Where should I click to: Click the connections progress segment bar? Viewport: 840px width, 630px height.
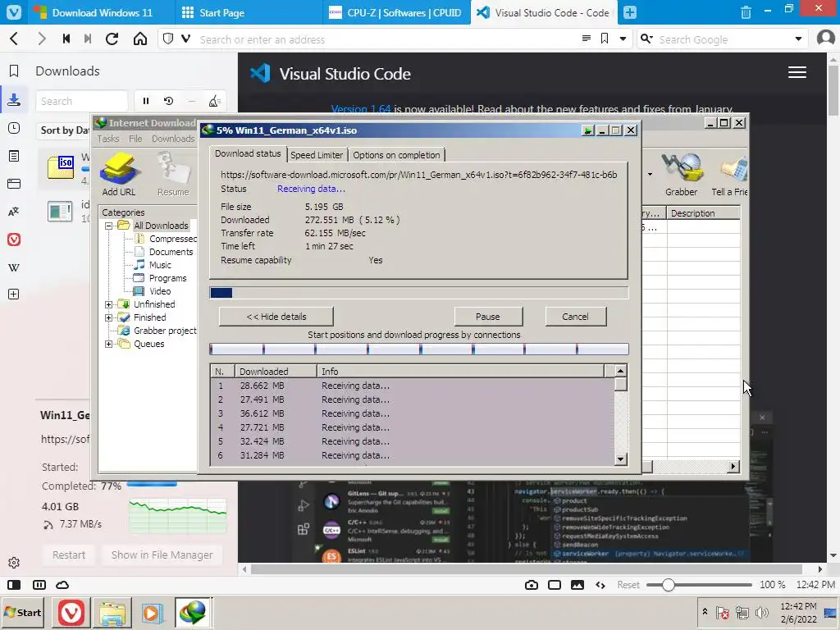tap(418, 349)
